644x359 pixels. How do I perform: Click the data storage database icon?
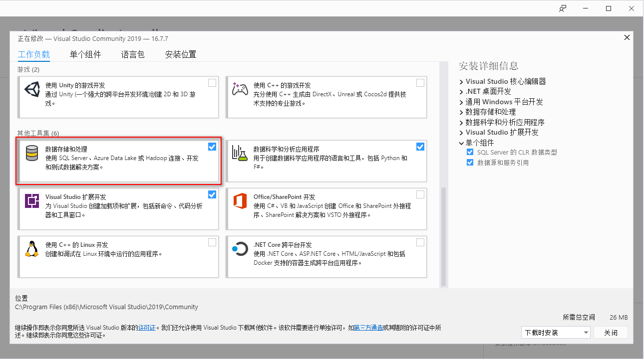pyautogui.click(x=32, y=154)
